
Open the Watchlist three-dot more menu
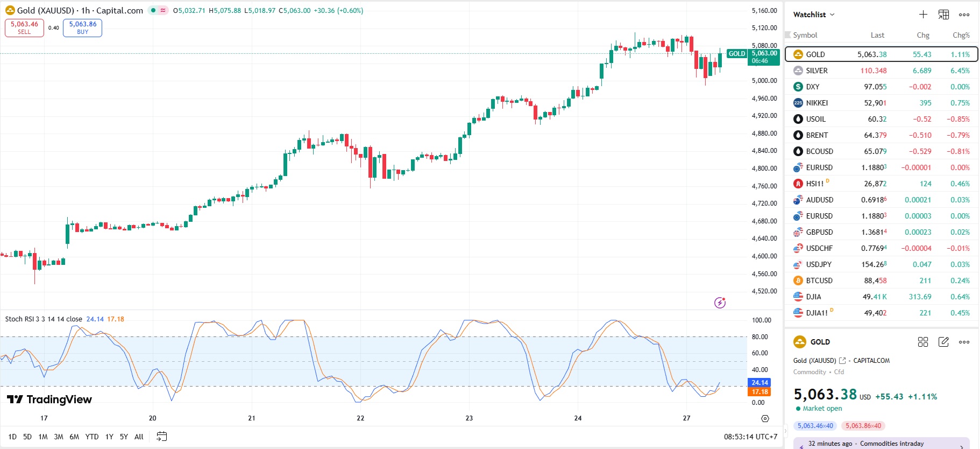pyautogui.click(x=964, y=15)
